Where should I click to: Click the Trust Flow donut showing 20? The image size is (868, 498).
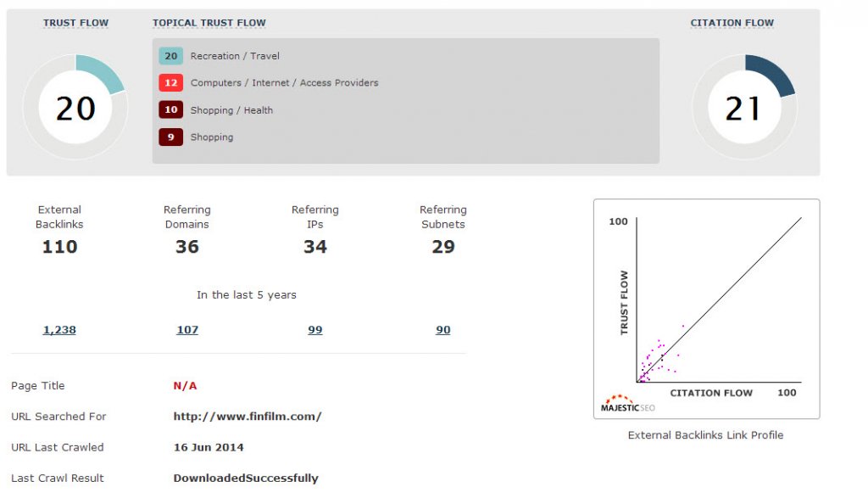(75, 108)
